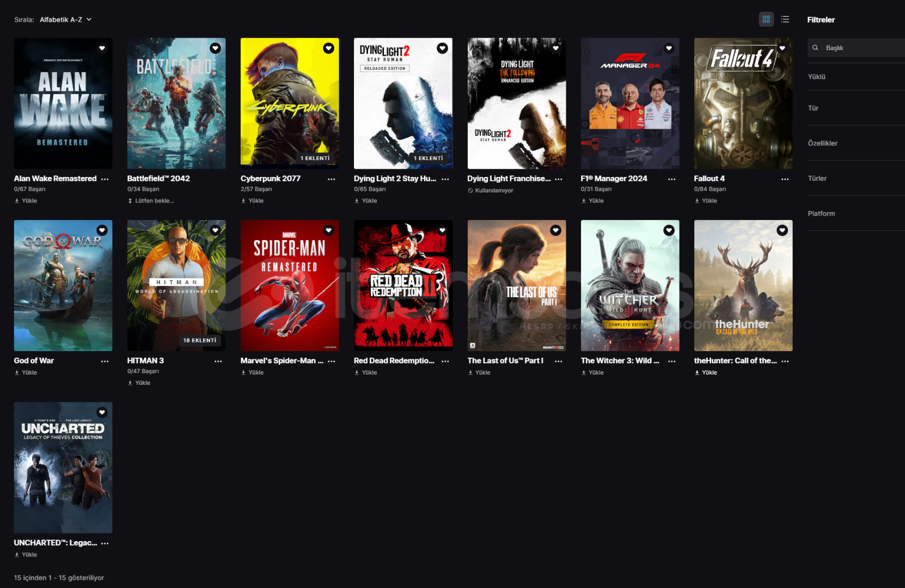The width and height of the screenshot is (905, 588).
Task: Click Yükle under The Witcher 3
Action: pyautogui.click(x=592, y=373)
